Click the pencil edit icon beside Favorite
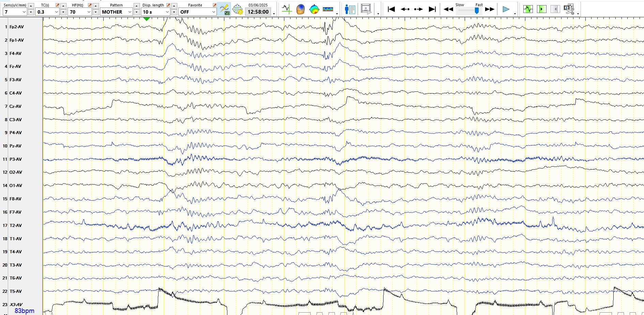 pos(214,5)
